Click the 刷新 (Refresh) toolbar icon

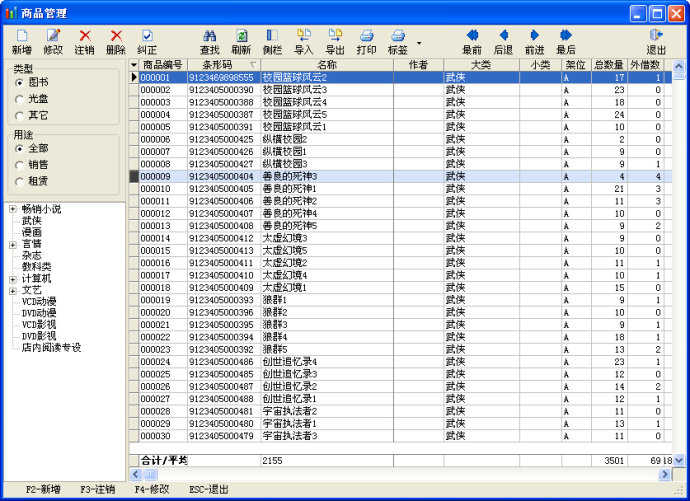241,41
